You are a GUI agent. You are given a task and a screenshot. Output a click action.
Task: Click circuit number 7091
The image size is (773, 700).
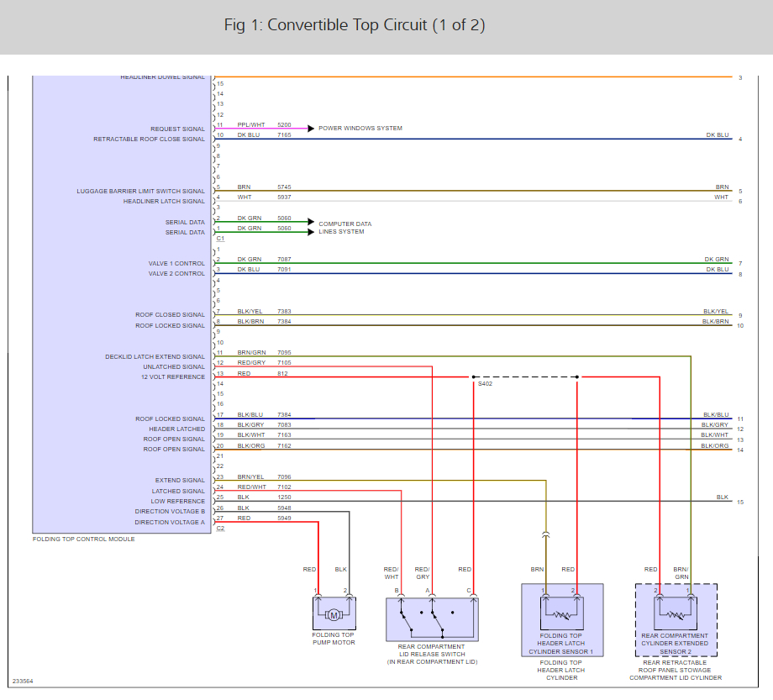point(285,270)
